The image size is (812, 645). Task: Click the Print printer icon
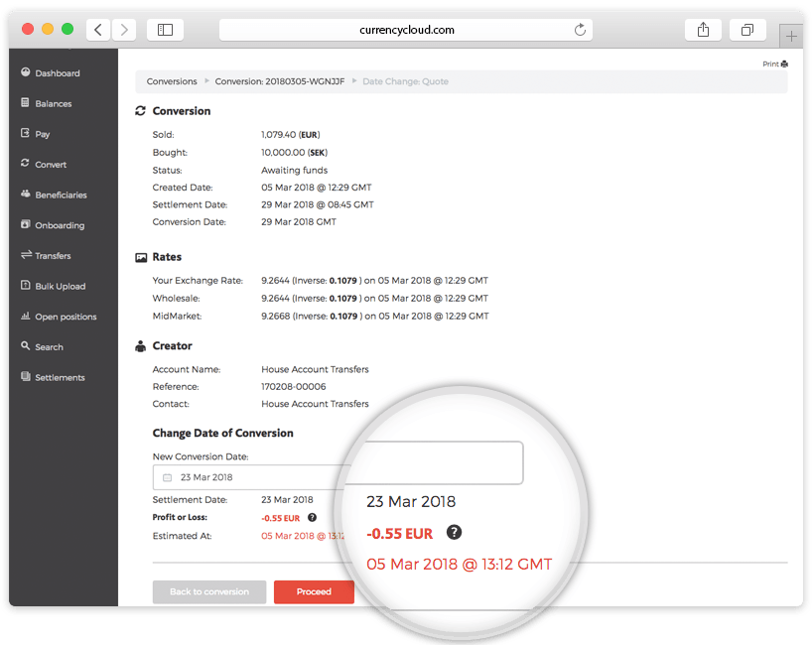(784, 64)
